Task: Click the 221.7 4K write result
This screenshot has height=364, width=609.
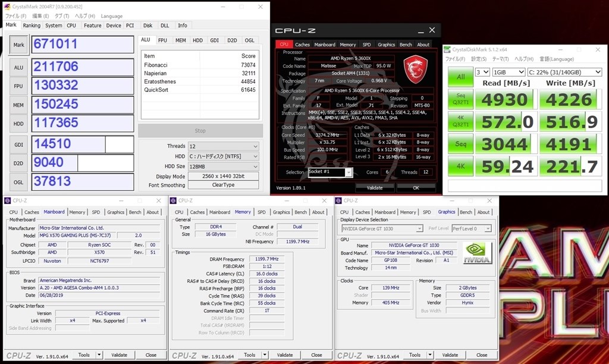Action: point(570,167)
